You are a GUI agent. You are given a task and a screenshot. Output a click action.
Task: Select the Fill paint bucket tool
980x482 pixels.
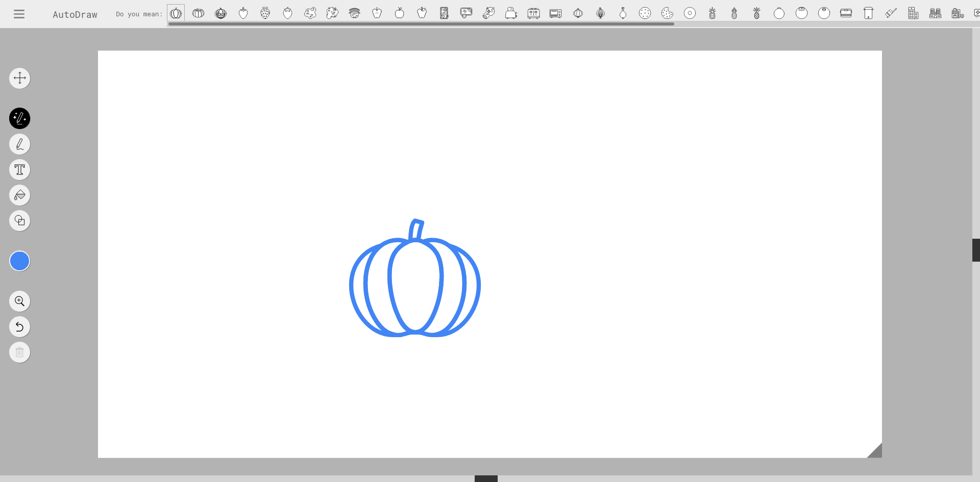(19, 195)
